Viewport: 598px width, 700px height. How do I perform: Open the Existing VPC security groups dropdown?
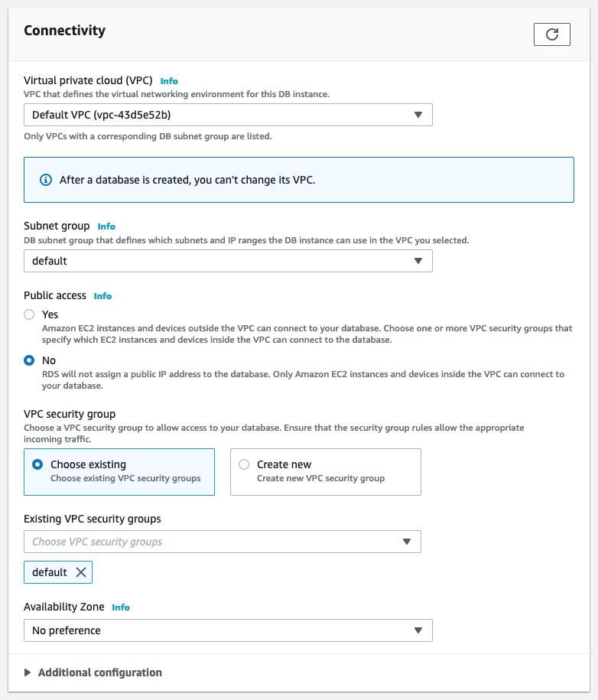222,541
